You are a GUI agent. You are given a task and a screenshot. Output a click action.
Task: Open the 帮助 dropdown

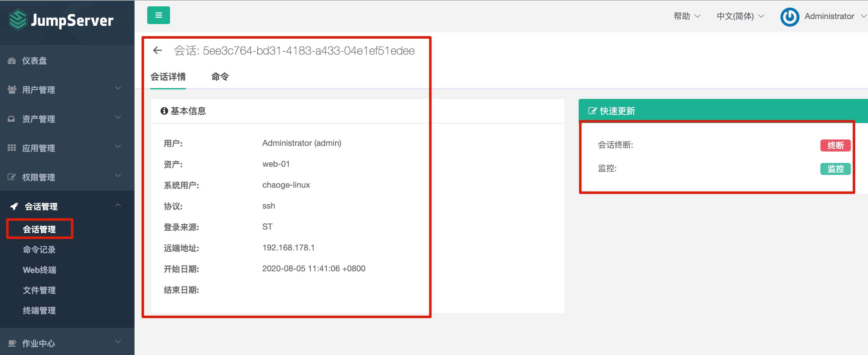(687, 16)
